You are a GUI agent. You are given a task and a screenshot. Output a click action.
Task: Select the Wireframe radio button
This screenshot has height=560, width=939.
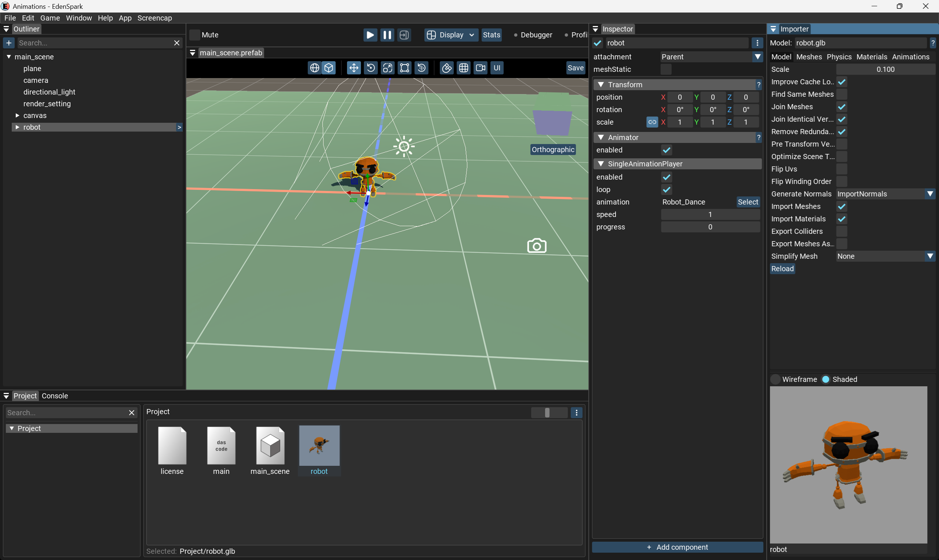click(x=775, y=379)
